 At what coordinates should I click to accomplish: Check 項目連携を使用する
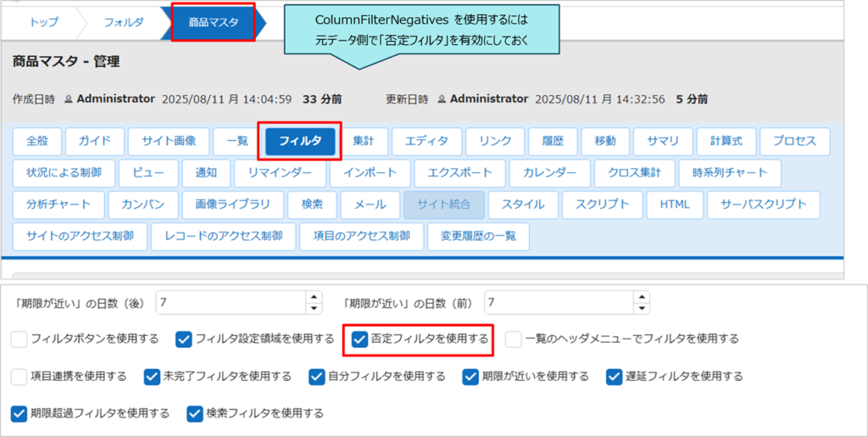19,377
